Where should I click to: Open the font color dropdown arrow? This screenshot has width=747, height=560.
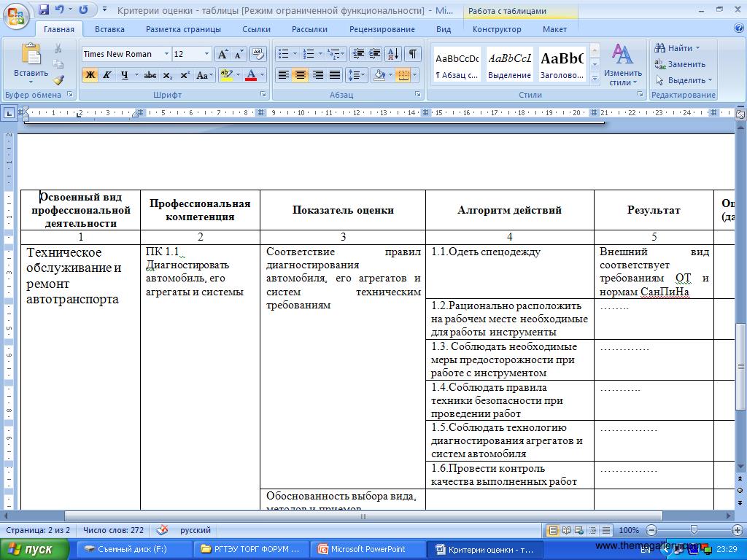point(262,75)
